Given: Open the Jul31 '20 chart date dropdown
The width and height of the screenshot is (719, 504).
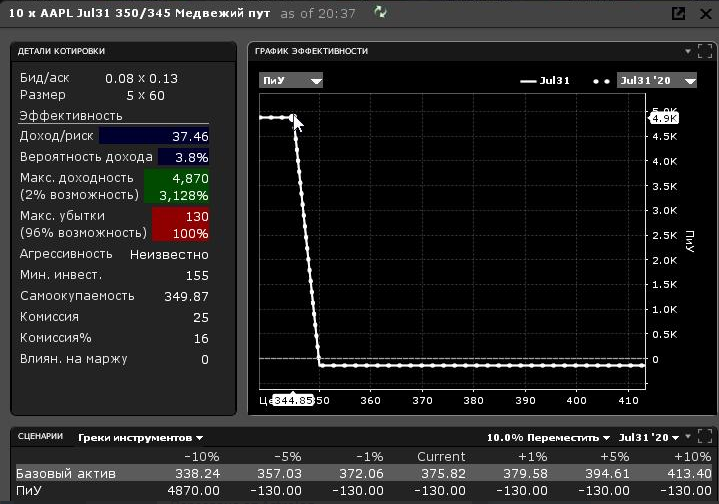Looking at the screenshot, I should pyautogui.click(x=657, y=80).
